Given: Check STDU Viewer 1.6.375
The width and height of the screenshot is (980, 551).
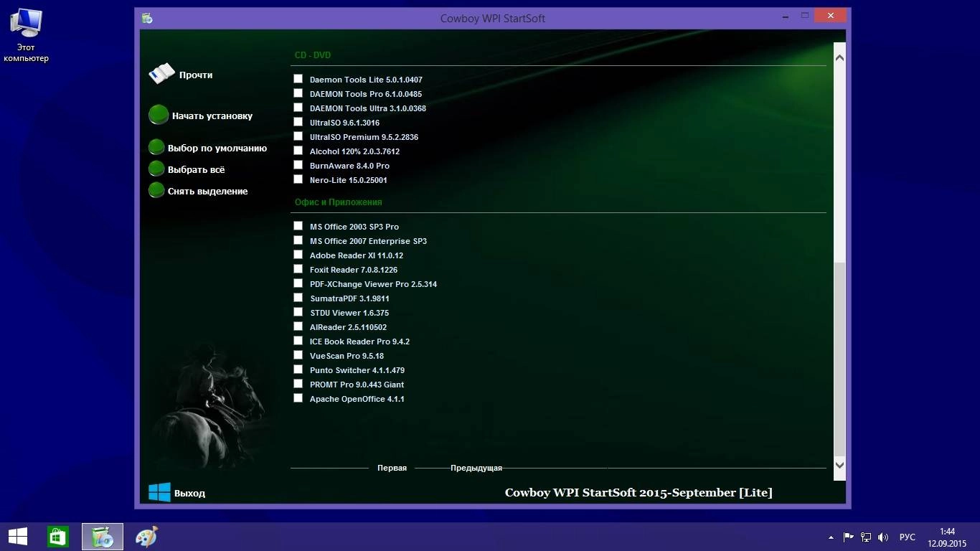Looking at the screenshot, I should [298, 312].
